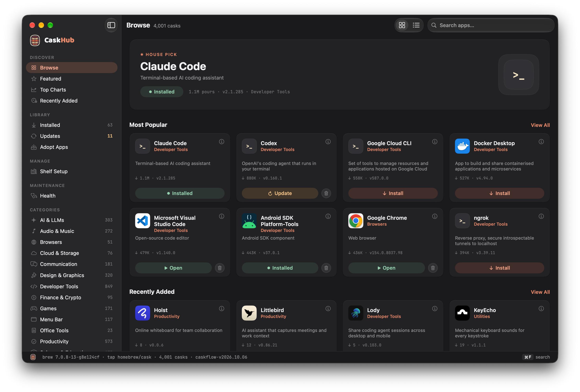Trash Microsoft Visual Studio Code cask
Viewport: 580px width, 392px height.
[220, 268]
